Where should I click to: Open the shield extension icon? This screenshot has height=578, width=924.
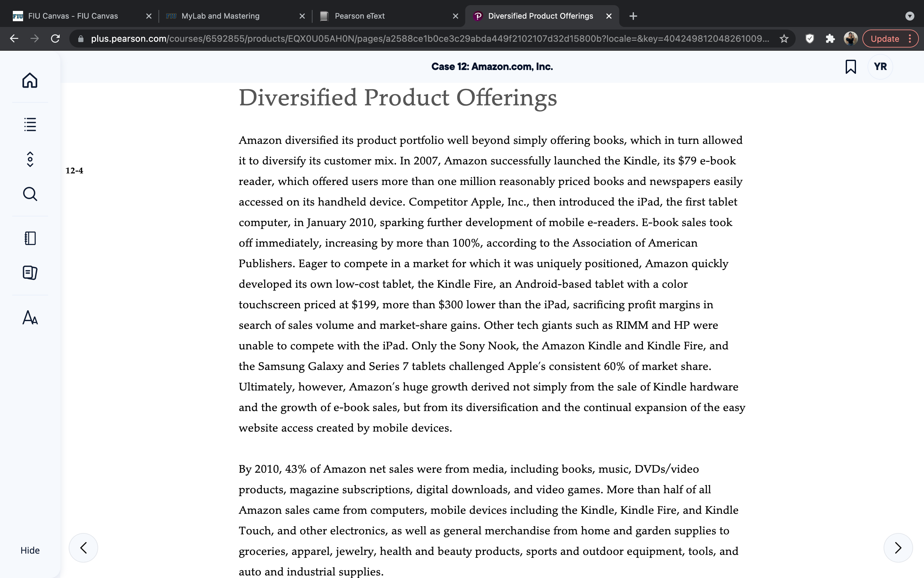point(809,39)
